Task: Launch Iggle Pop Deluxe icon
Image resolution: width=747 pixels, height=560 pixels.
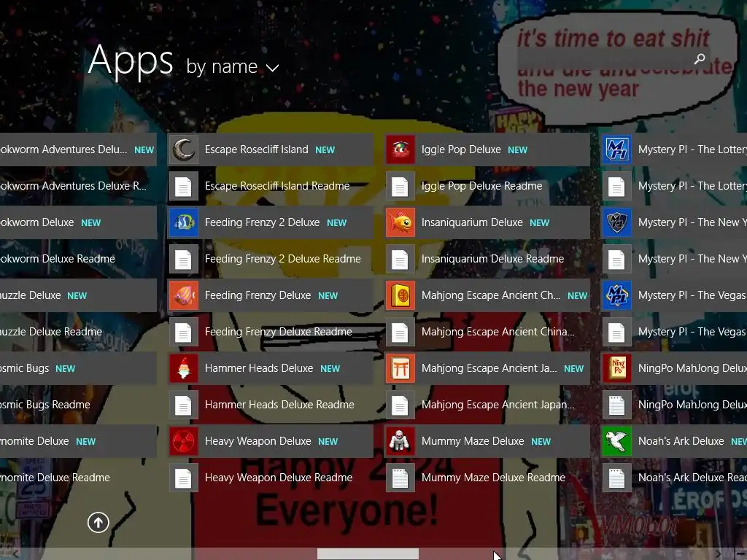Action: (400, 149)
